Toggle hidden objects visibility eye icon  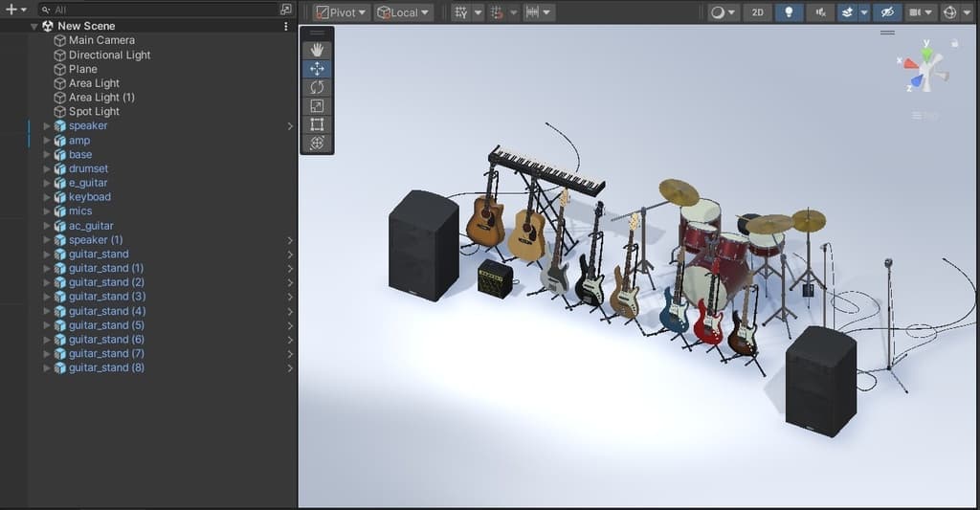tap(887, 12)
